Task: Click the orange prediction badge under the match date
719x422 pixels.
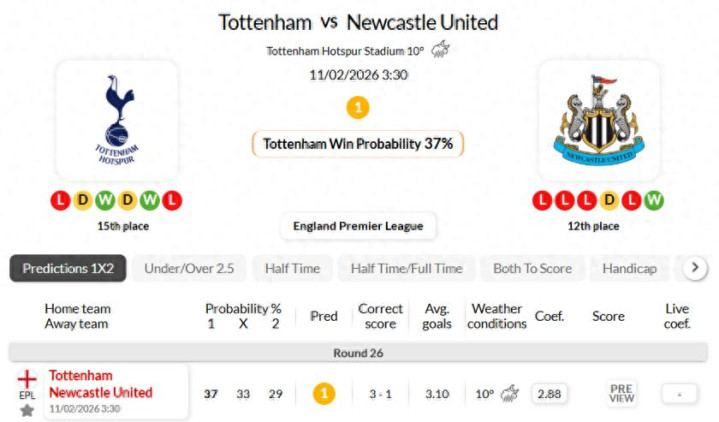Action: point(358,107)
